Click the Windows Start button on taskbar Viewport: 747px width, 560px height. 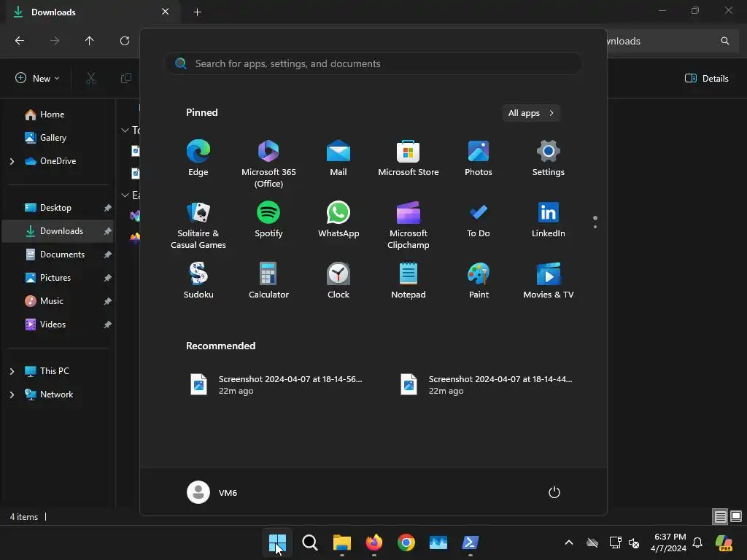277,542
